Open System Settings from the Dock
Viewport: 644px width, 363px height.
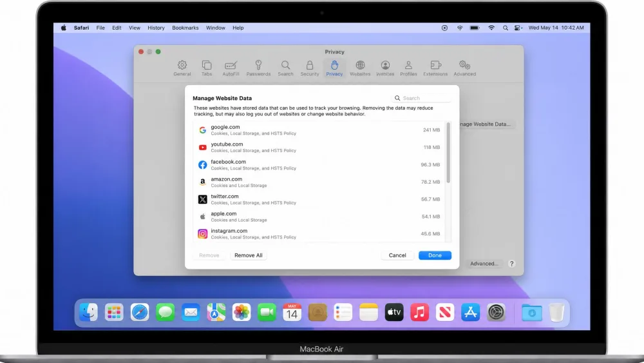point(496,313)
